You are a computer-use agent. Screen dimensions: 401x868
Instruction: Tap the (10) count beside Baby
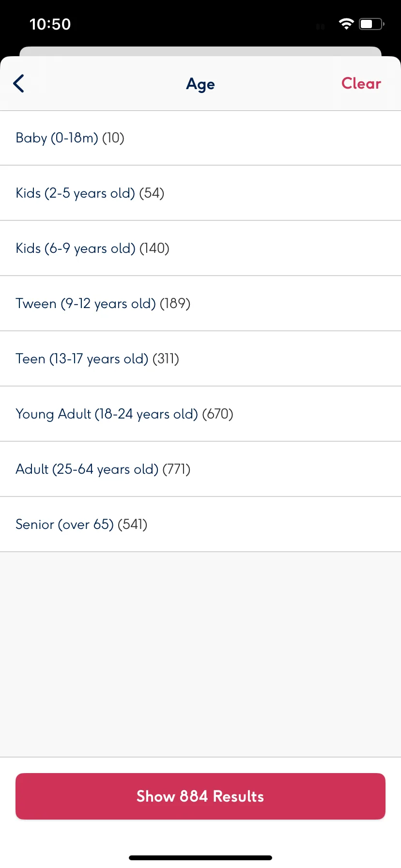point(113,138)
